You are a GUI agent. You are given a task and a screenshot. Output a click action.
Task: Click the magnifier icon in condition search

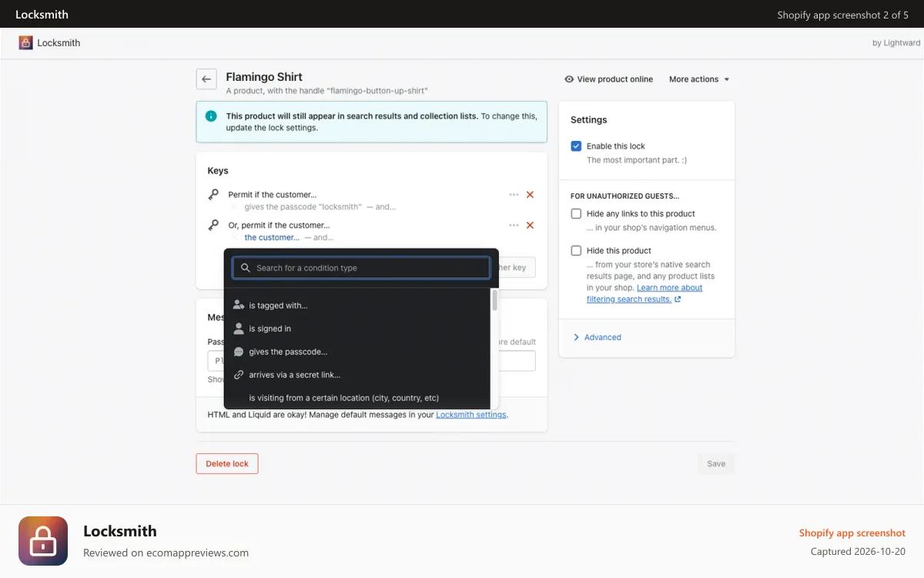click(246, 268)
